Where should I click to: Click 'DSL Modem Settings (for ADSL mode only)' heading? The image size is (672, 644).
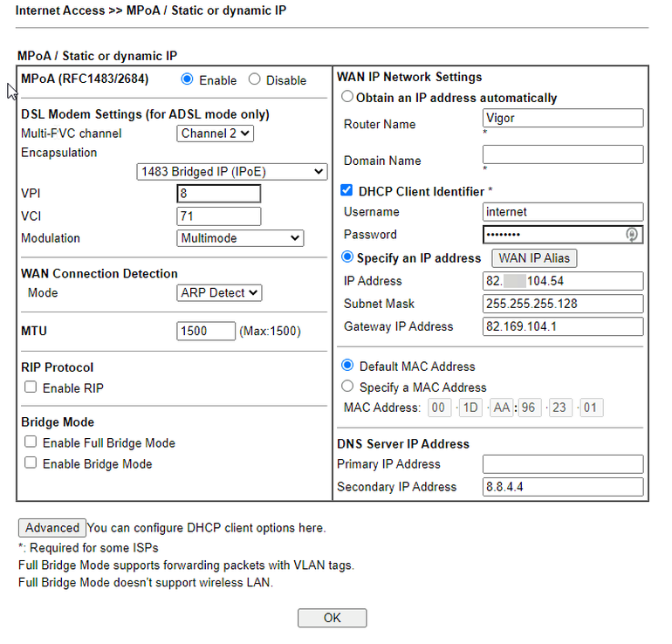pos(145,114)
